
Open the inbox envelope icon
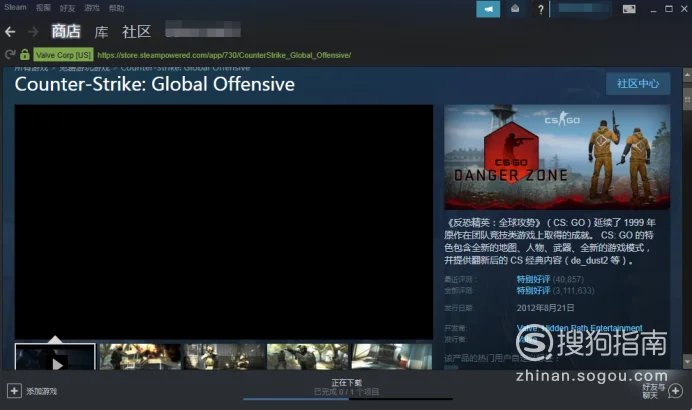point(515,9)
